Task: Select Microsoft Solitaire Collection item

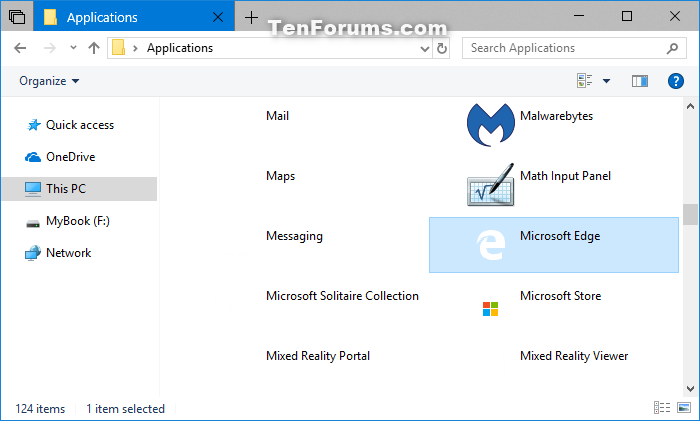Action: click(342, 296)
